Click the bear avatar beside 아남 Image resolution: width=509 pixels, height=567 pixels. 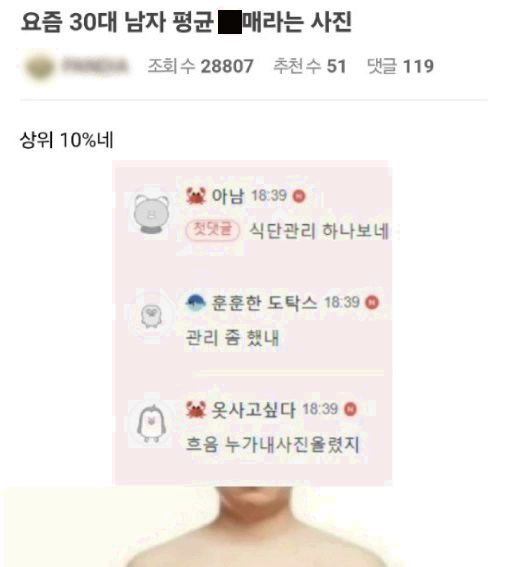tap(151, 213)
